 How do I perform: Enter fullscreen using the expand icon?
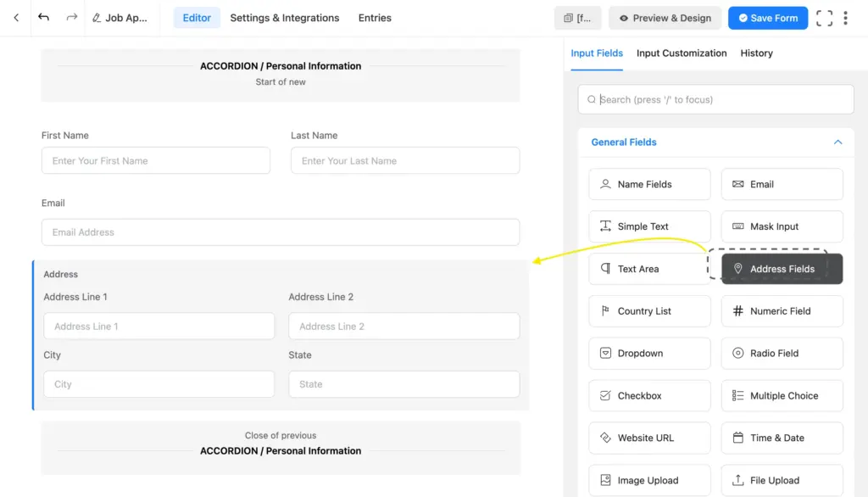coord(824,17)
